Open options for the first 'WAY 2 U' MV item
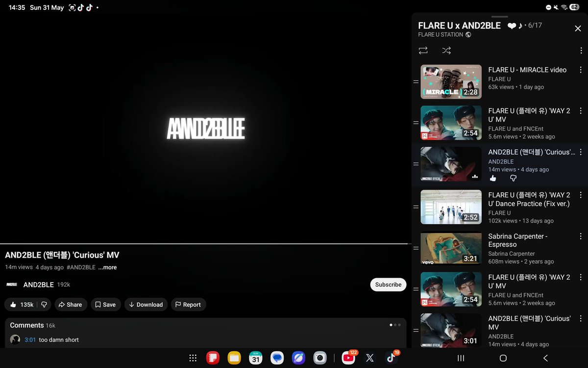The width and height of the screenshot is (588, 368). 581,111
